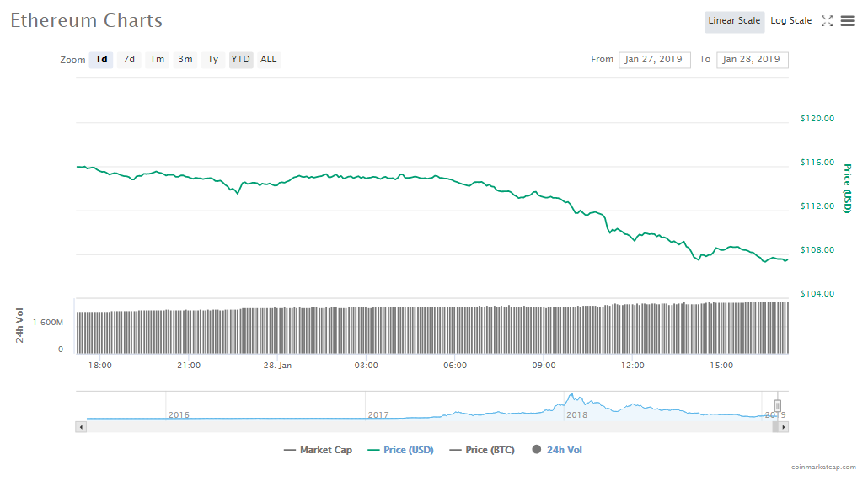Toggle Market Cap series in legend

319,450
